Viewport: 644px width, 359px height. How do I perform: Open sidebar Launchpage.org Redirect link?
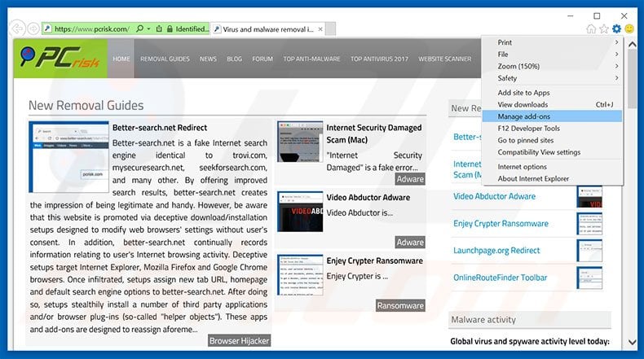(x=496, y=251)
